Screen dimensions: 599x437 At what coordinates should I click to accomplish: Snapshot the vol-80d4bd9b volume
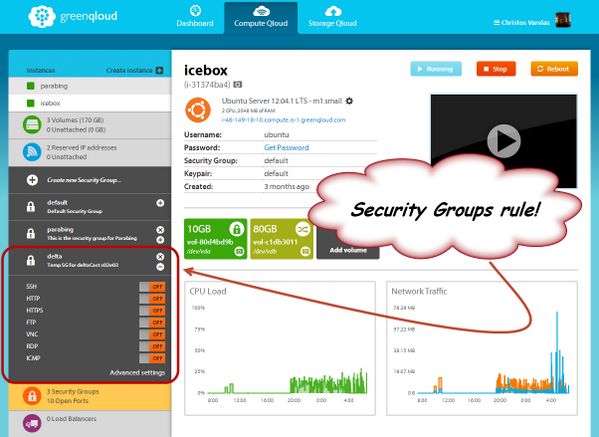click(x=240, y=251)
